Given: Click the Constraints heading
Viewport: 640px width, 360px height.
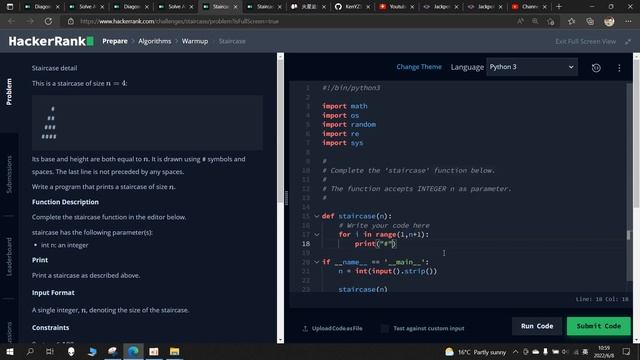Looking at the screenshot, I should [x=50, y=327].
